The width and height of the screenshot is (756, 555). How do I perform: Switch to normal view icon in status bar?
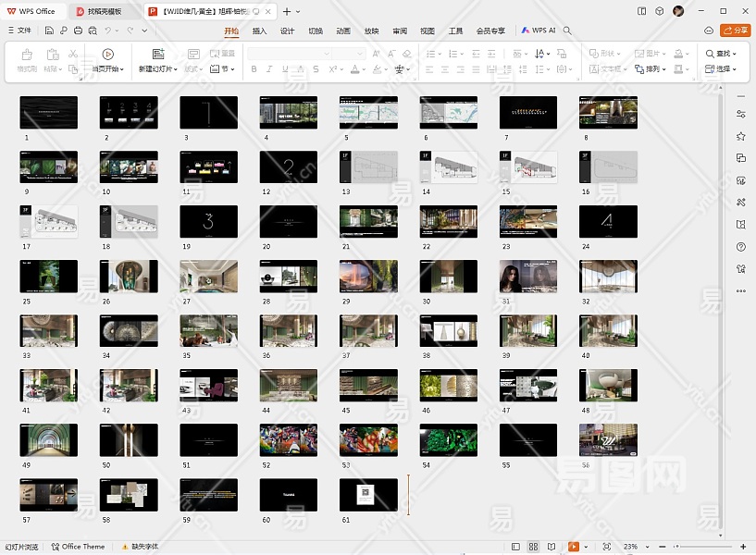[x=516, y=547]
